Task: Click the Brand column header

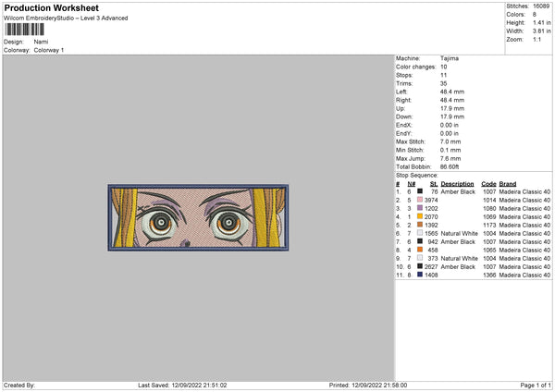Action: pyautogui.click(x=508, y=184)
